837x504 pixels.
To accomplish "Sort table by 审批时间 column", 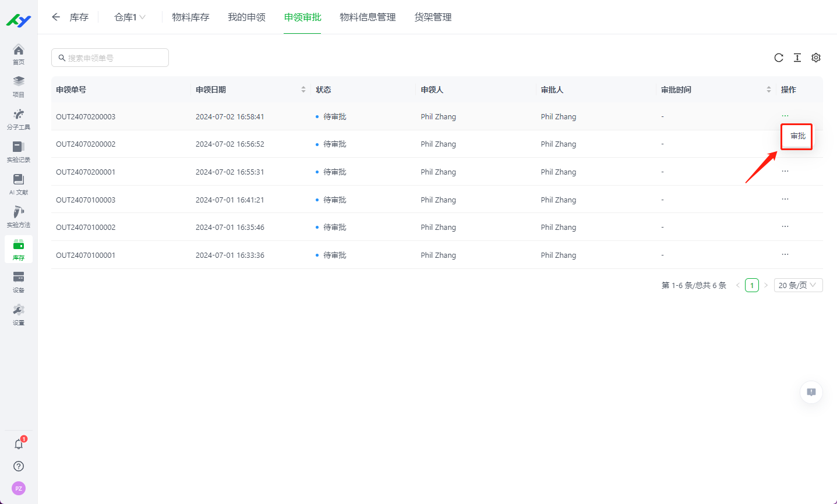I will (768, 89).
